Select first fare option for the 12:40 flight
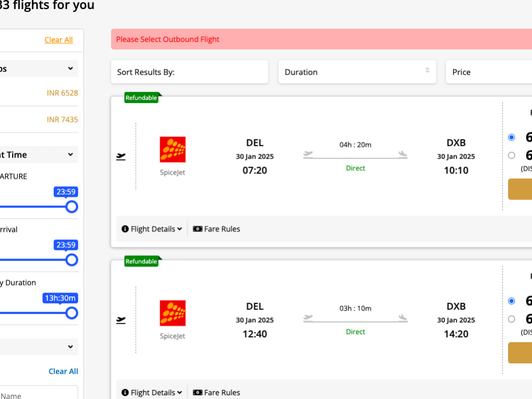Image resolution: width=532 pixels, height=399 pixels. click(511, 301)
